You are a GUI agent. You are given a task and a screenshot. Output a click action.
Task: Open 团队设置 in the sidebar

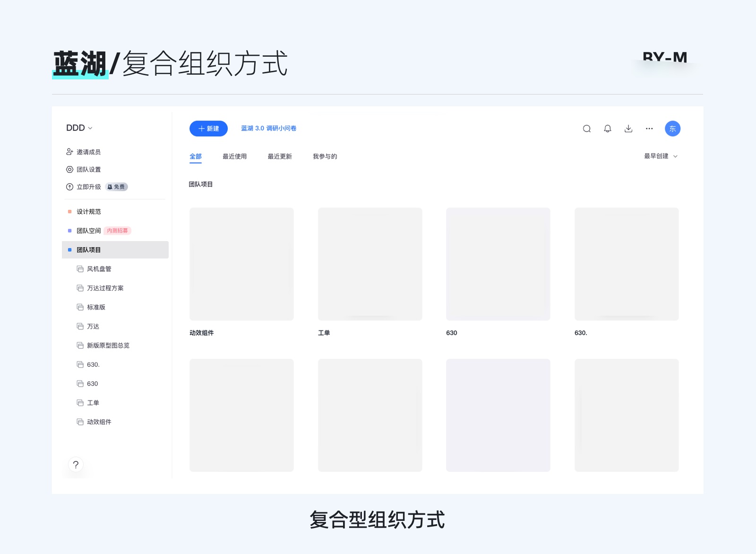click(89, 169)
